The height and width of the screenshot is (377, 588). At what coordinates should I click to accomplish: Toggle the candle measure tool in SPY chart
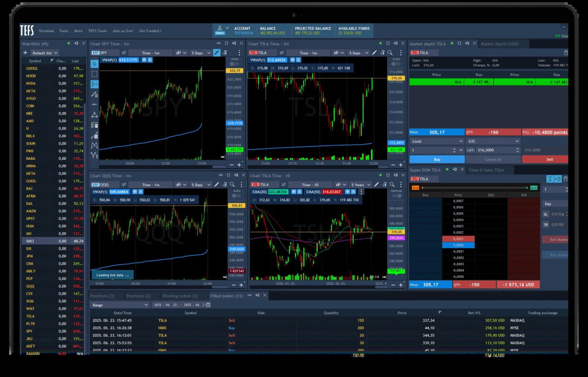pos(94,84)
